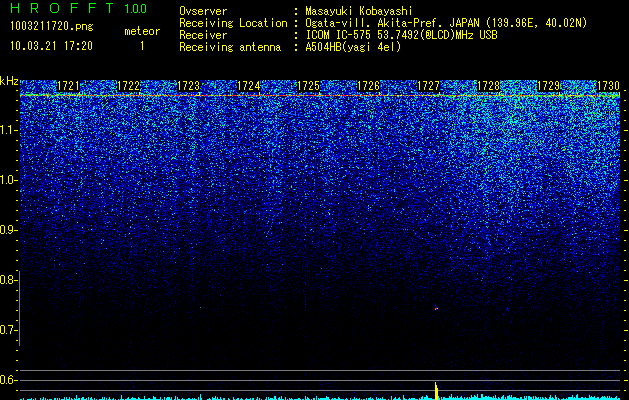Click the 1724 time marker
This screenshot has width=629, height=400.
(x=248, y=86)
